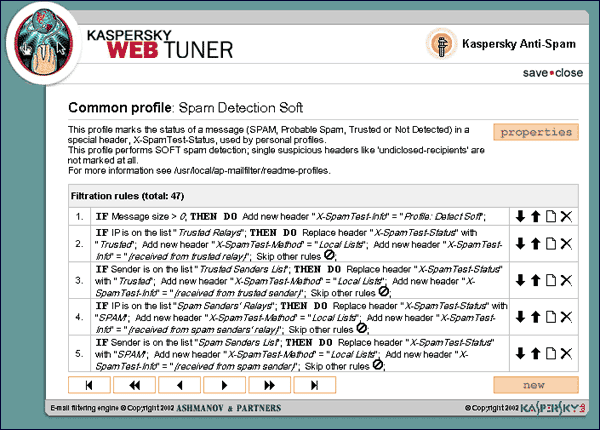Move rule 3 down with arrow
The height and width of the screenshot is (430, 600).
tap(520, 280)
